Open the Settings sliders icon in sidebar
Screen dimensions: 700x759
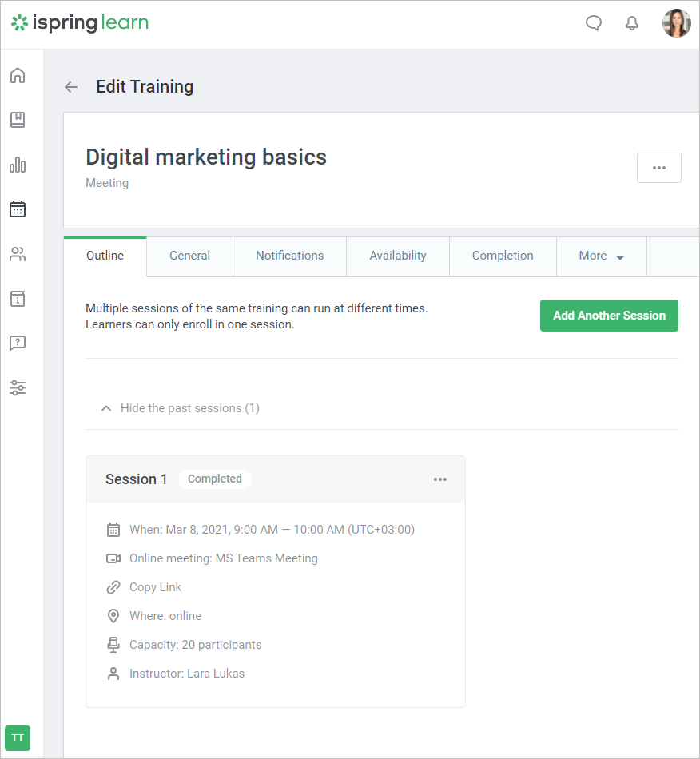(18, 388)
